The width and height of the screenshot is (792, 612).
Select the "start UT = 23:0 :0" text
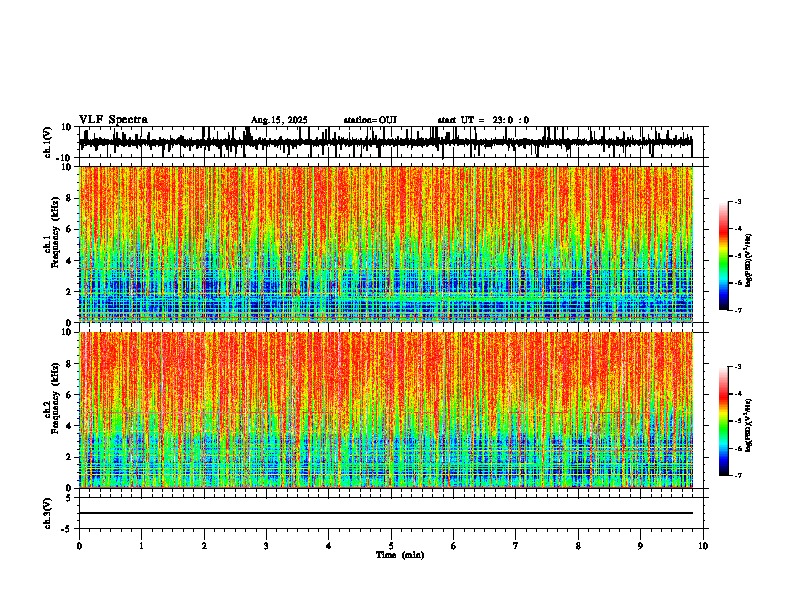(x=483, y=120)
